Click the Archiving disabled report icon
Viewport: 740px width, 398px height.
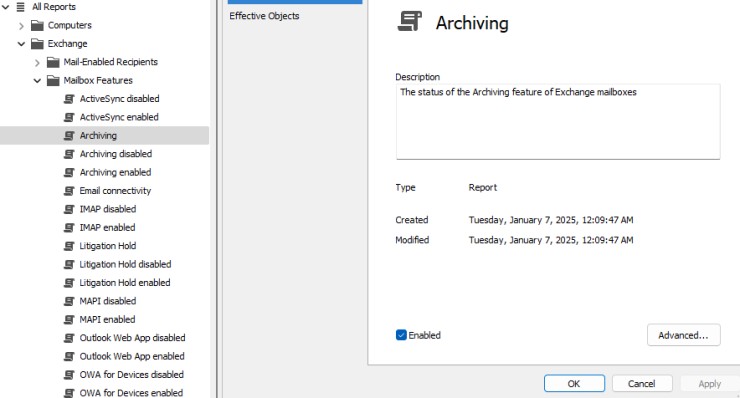point(69,154)
